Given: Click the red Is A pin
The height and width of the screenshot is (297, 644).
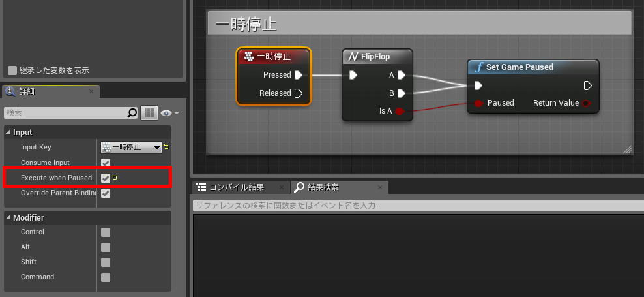Looking at the screenshot, I should 400,112.
